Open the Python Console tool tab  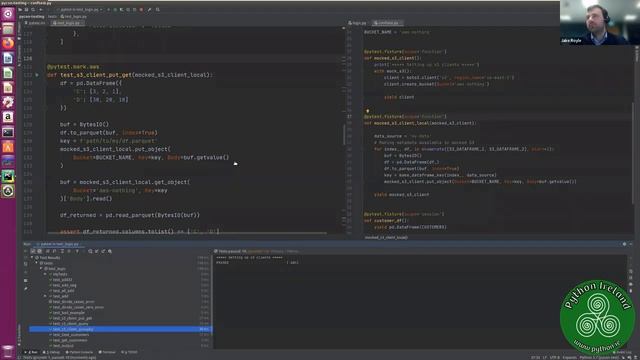tap(80, 352)
